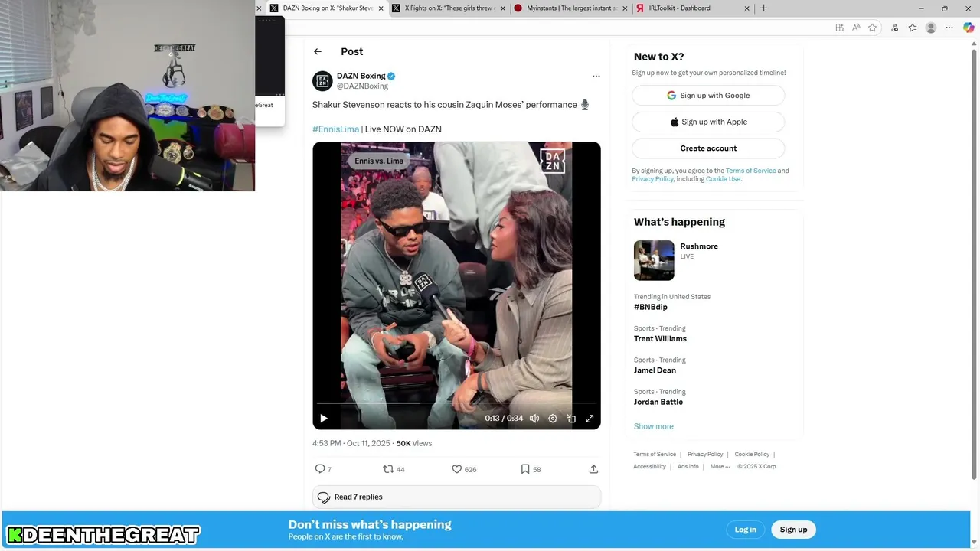Open the Terms of Service link in signup text
This screenshot has width=980, height=551.
click(x=750, y=171)
